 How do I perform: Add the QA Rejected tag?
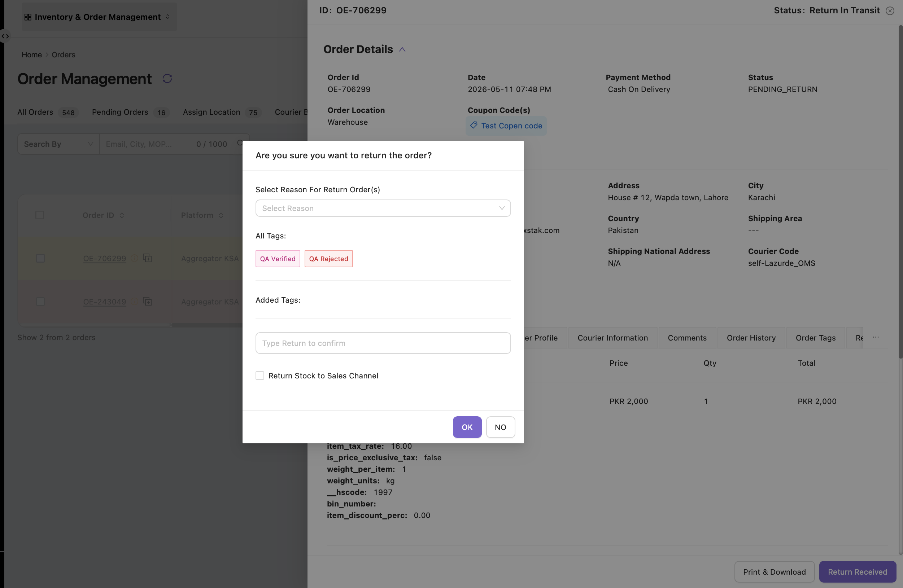click(x=328, y=259)
